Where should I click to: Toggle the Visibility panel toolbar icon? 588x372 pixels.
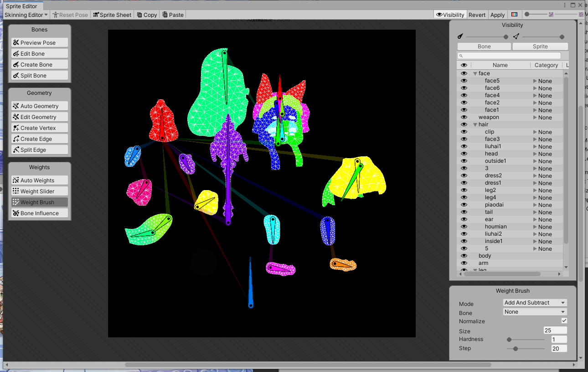tap(450, 15)
